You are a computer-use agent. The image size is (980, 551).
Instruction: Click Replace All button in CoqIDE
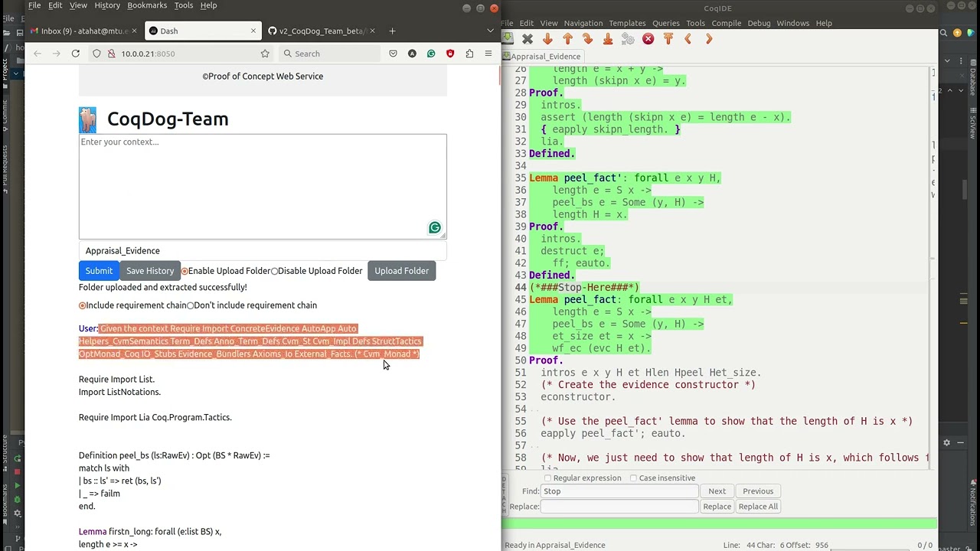(x=758, y=507)
